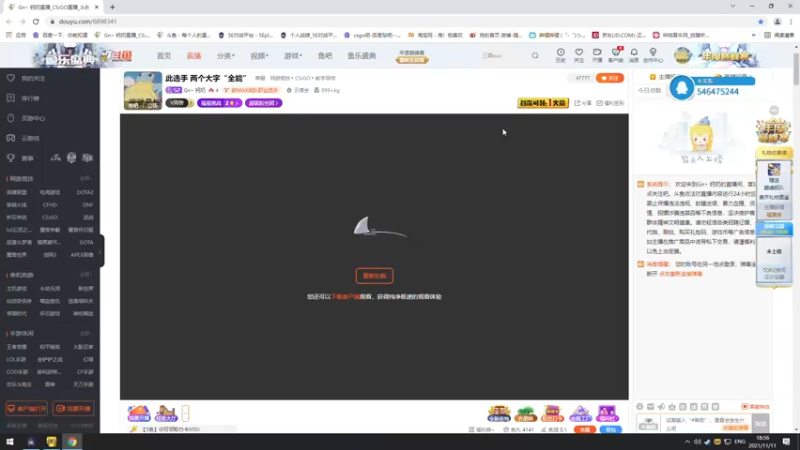Collapse the right floating activity panel

point(774,111)
